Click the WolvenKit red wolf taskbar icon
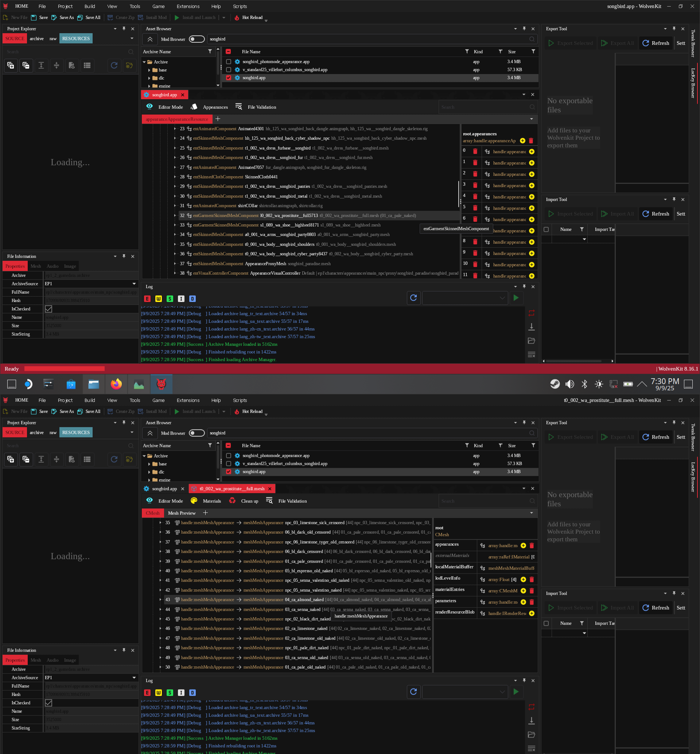Screen dimensions: 700x754 (x=161, y=384)
